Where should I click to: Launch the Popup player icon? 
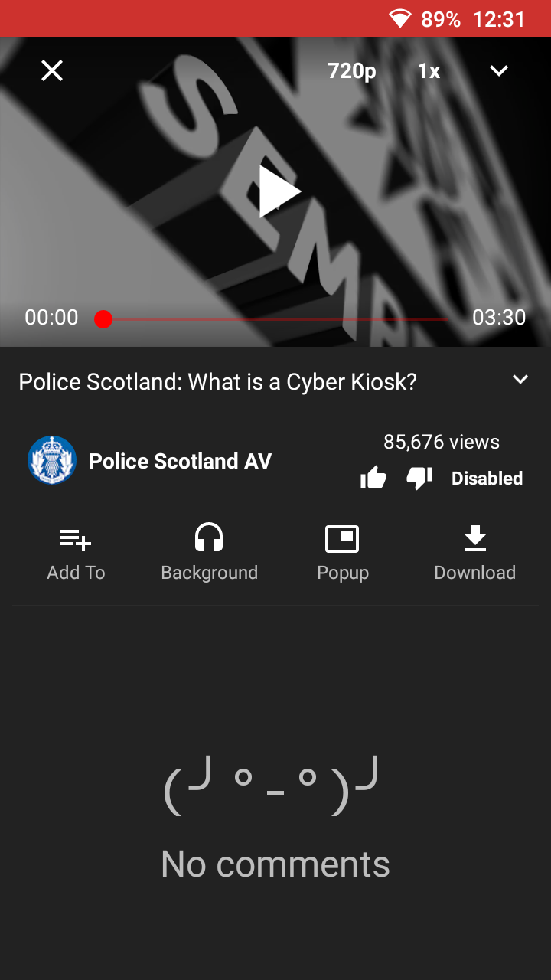pos(343,554)
